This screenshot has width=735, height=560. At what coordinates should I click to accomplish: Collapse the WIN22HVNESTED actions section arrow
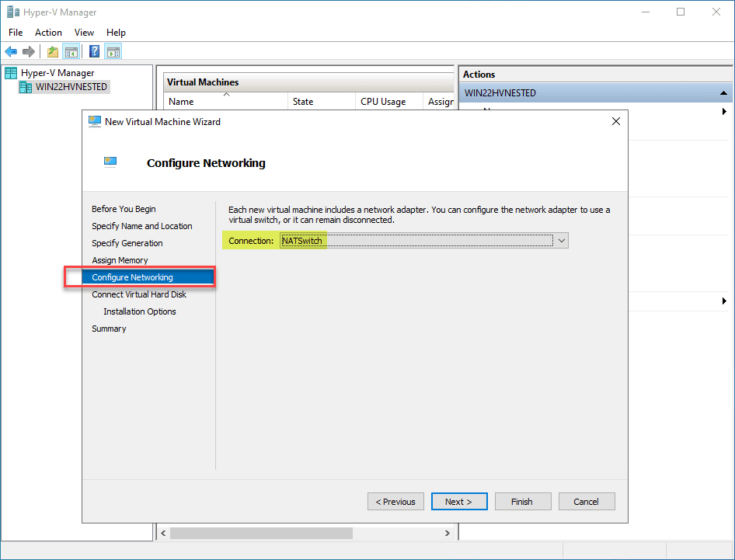click(x=723, y=93)
